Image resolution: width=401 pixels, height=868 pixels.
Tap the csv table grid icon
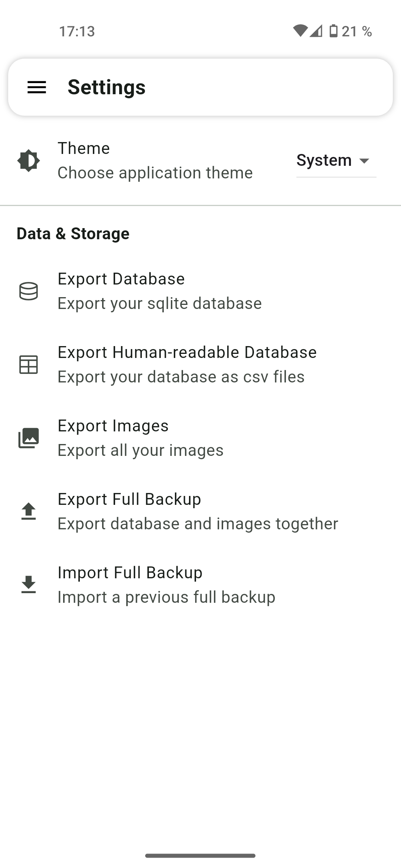[x=29, y=365]
